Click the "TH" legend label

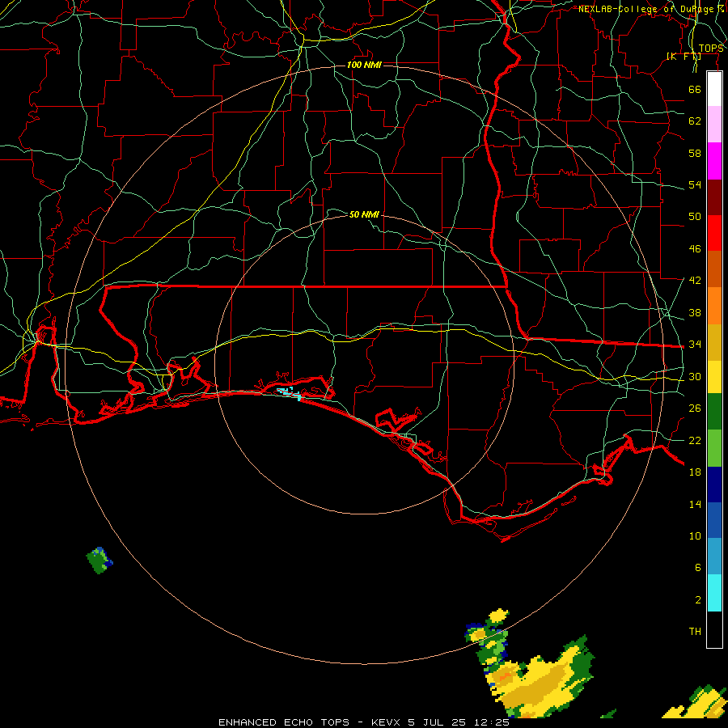pos(695,632)
